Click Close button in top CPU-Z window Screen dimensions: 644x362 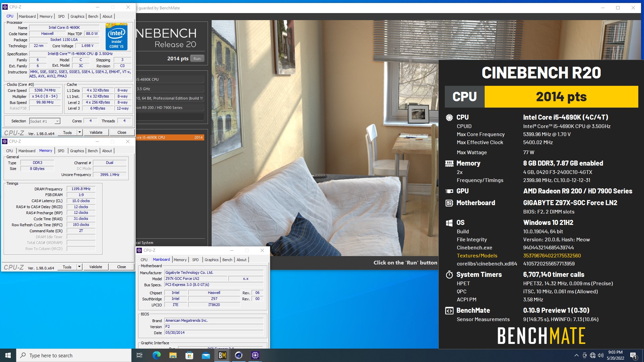point(122,132)
